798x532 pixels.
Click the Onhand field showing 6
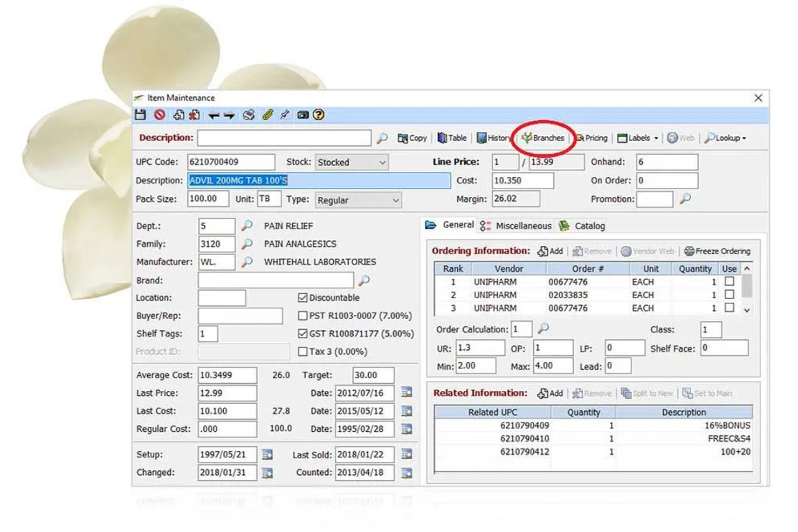[x=667, y=162]
